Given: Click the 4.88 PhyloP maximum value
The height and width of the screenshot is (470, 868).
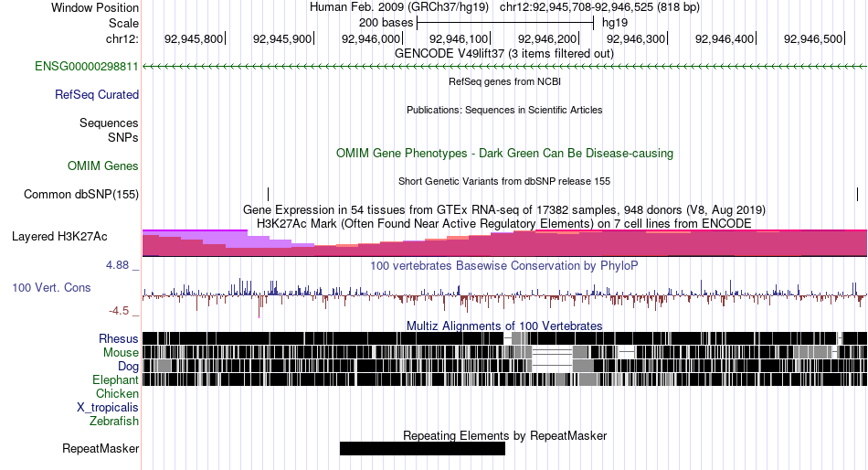Looking at the screenshot, I should click(x=117, y=265).
